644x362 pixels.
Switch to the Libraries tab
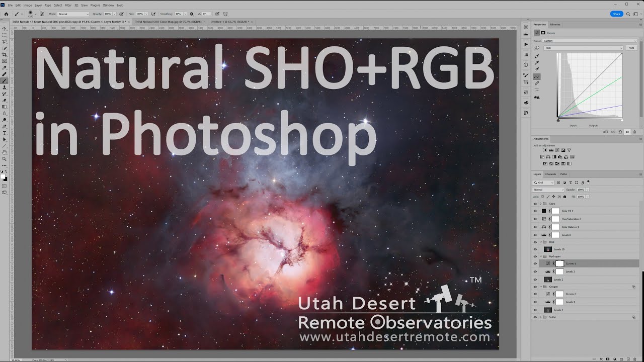coord(555,24)
